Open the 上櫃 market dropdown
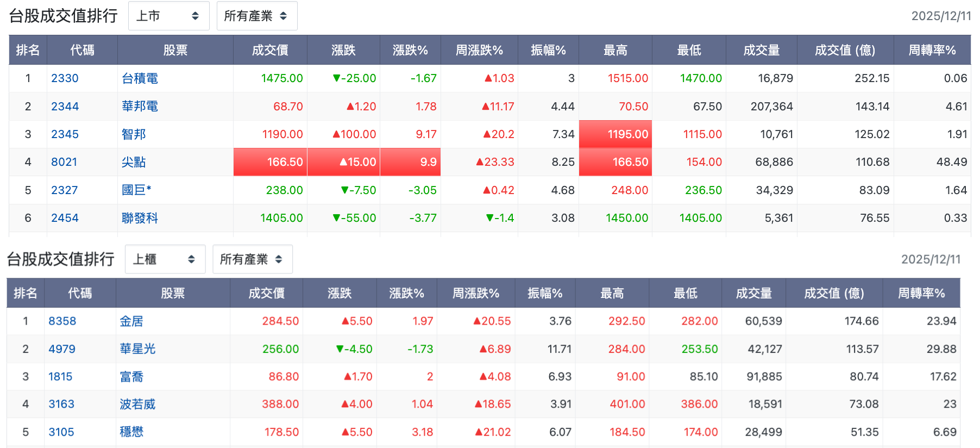Image resolution: width=980 pixels, height=448 pixels. (165, 259)
